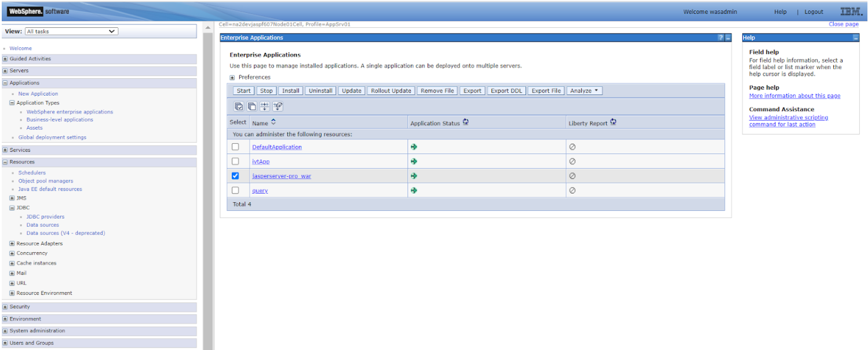Select the DefaultApplication checkbox

pyautogui.click(x=235, y=147)
